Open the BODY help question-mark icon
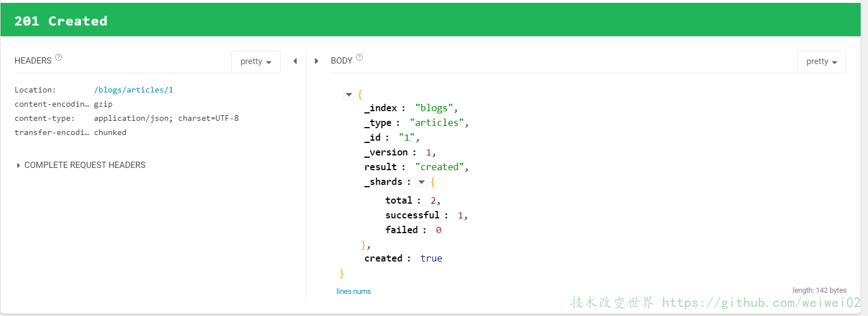 (359, 57)
